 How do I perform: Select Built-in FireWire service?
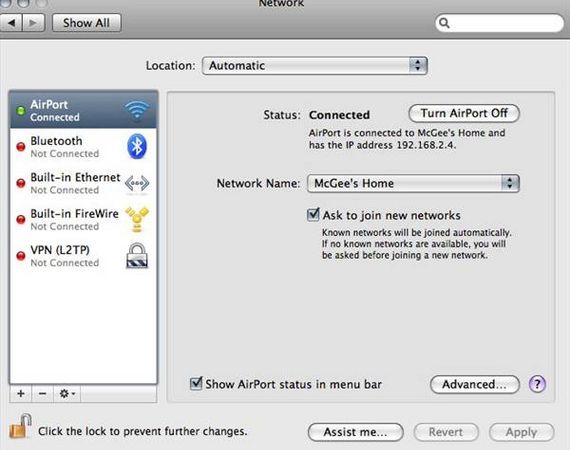[x=84, y=219]
